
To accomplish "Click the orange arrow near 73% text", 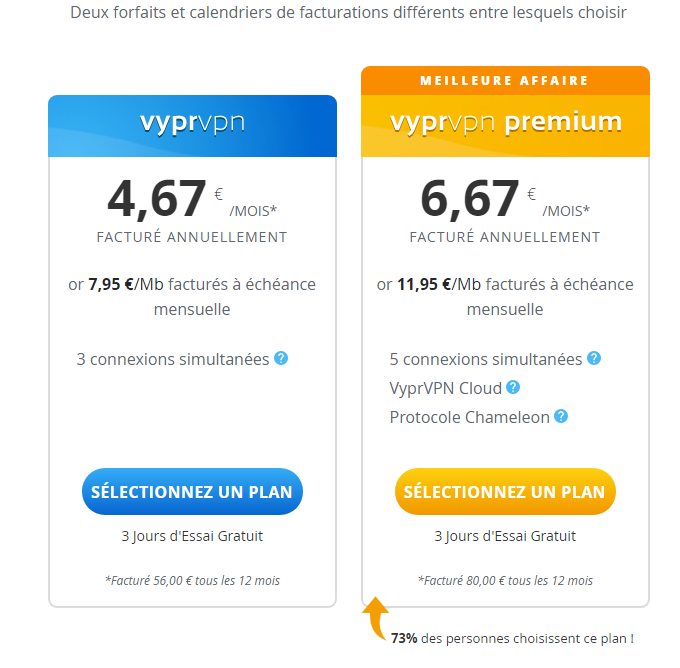I will coord(375,618).
